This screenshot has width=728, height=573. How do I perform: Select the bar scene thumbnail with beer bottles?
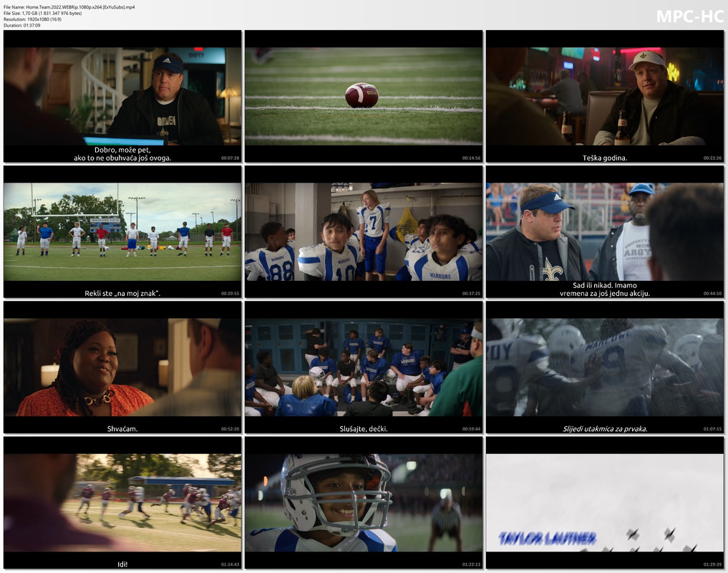pyautogui.click(x=604, y=96)
